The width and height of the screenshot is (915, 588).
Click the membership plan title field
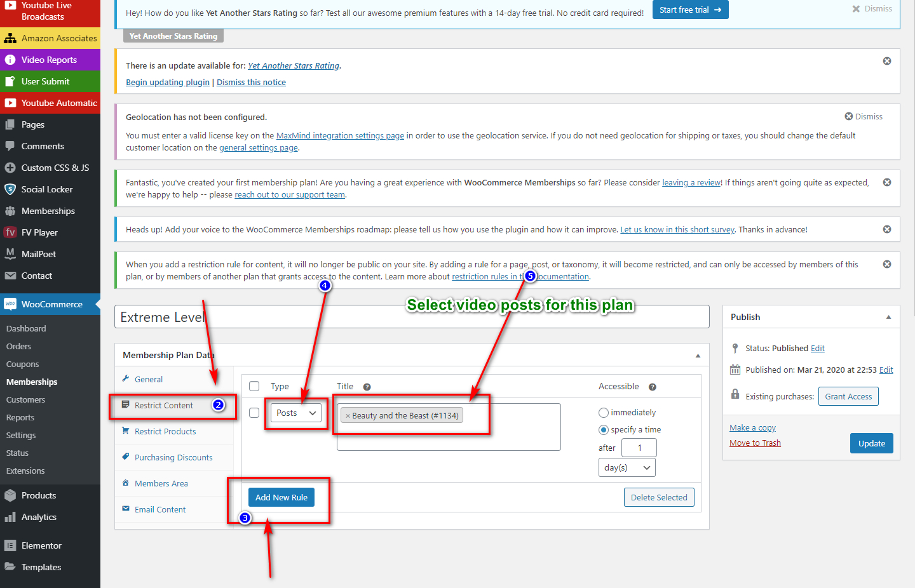click(411, 317)
